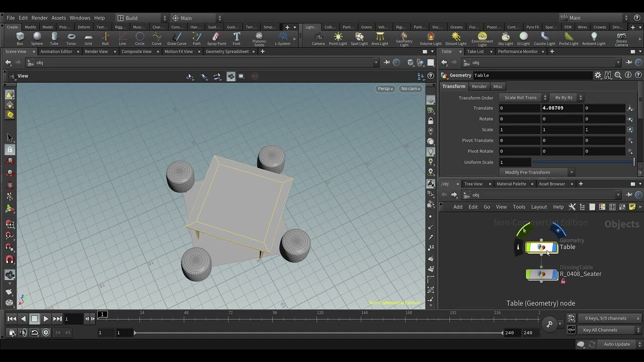Switch to the Render tab in the parameter pane
Viewport: 644px width, 362px height.
point(479,86)
